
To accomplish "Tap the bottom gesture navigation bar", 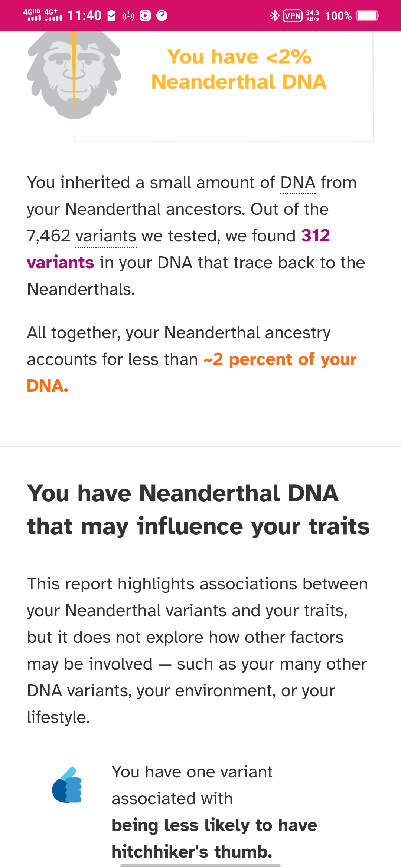I will pyautogui.click(x=200, y=865).
